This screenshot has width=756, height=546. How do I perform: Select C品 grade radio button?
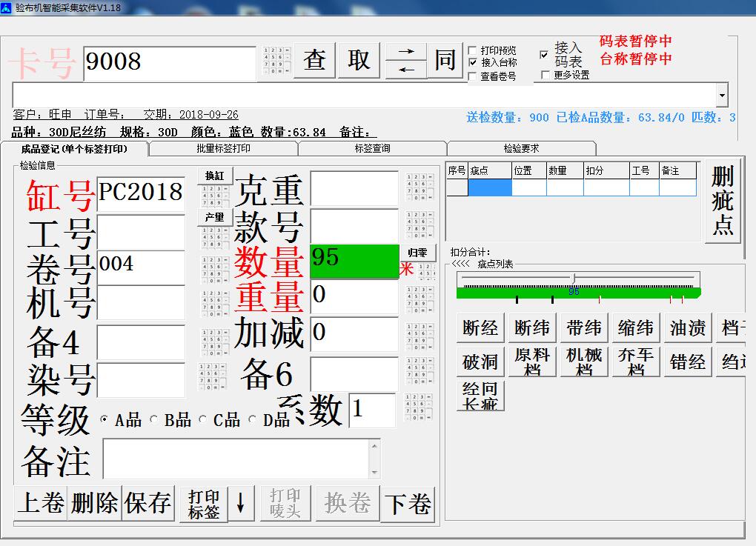(x=203, y=419)
